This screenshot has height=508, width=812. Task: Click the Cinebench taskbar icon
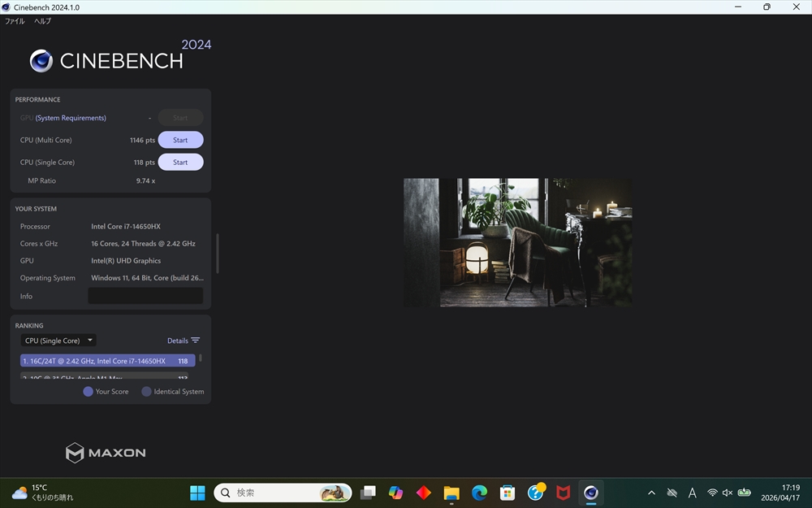(591, 493)
